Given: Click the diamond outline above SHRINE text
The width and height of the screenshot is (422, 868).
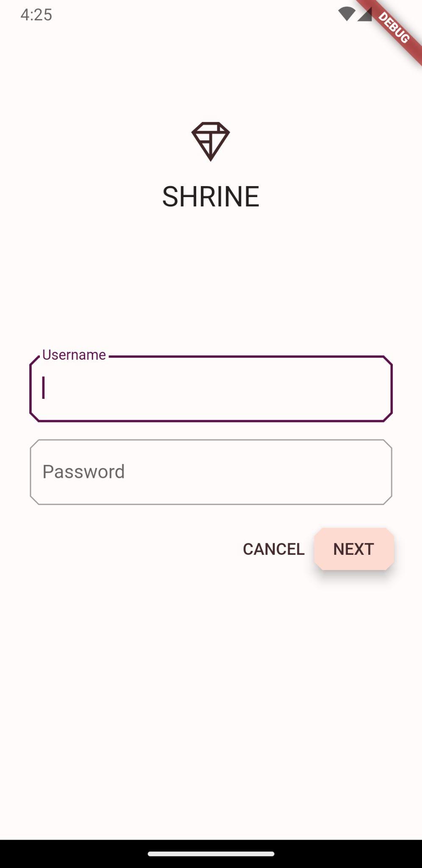Looking at the screenshot, I should [x=211, y=141].
